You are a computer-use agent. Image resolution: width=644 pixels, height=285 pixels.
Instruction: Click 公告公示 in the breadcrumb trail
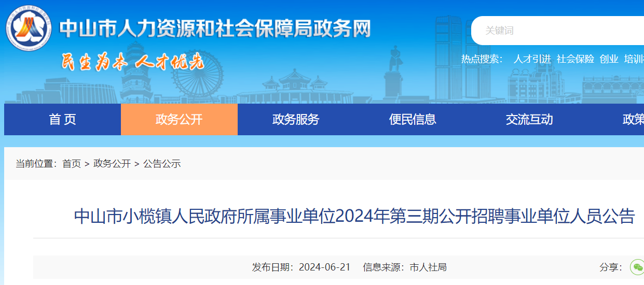[162, 164]
